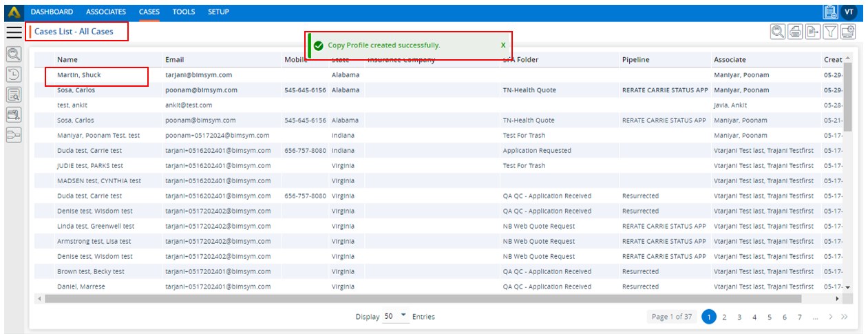
Task: Click the print icon in top-right toolbar
Action: coord(795,32)
